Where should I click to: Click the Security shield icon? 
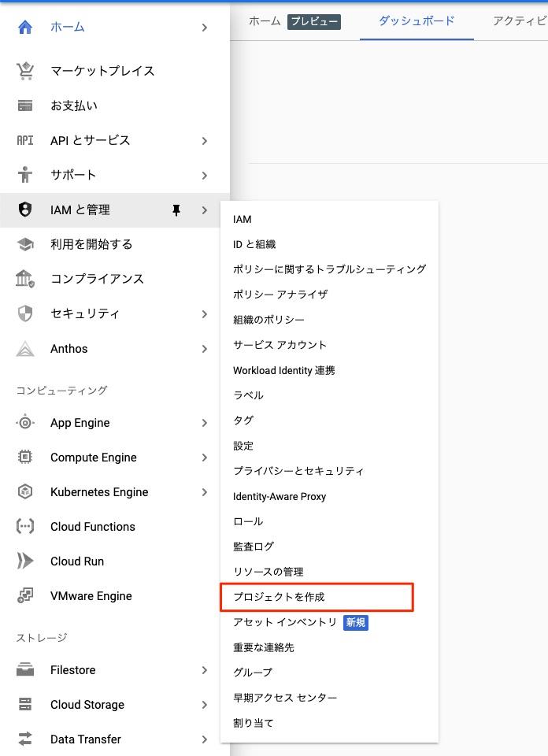[x=25, y=314]
